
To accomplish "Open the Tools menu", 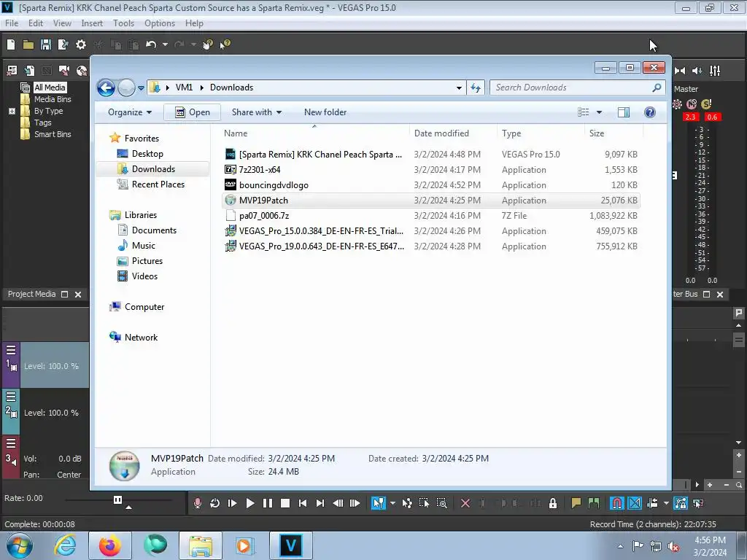I will [123, 23].
